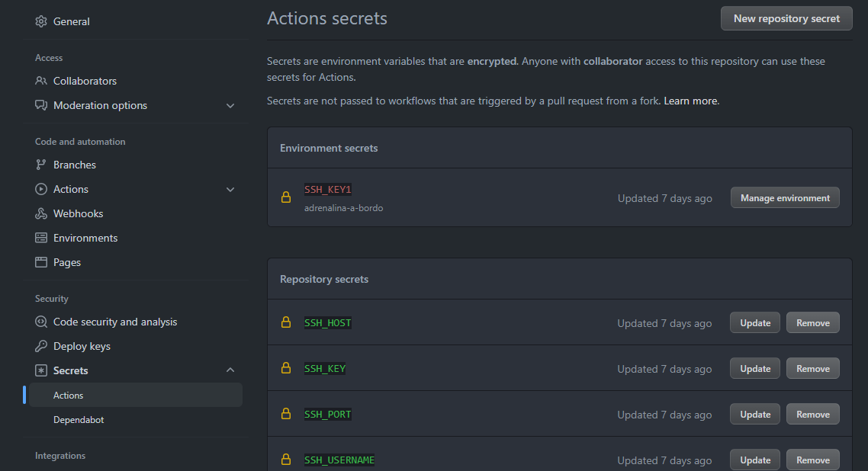This screenshot has height=471, width=868.
Task: Click the SSH_KEY secret name
Action: (x=325, y=369)
